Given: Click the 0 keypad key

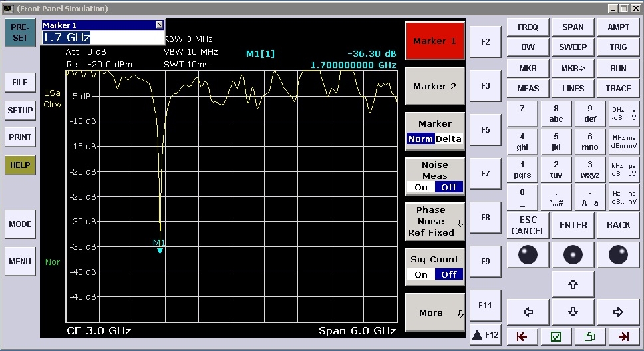Looking at the screenshot, I should click(x=522, y=198).
